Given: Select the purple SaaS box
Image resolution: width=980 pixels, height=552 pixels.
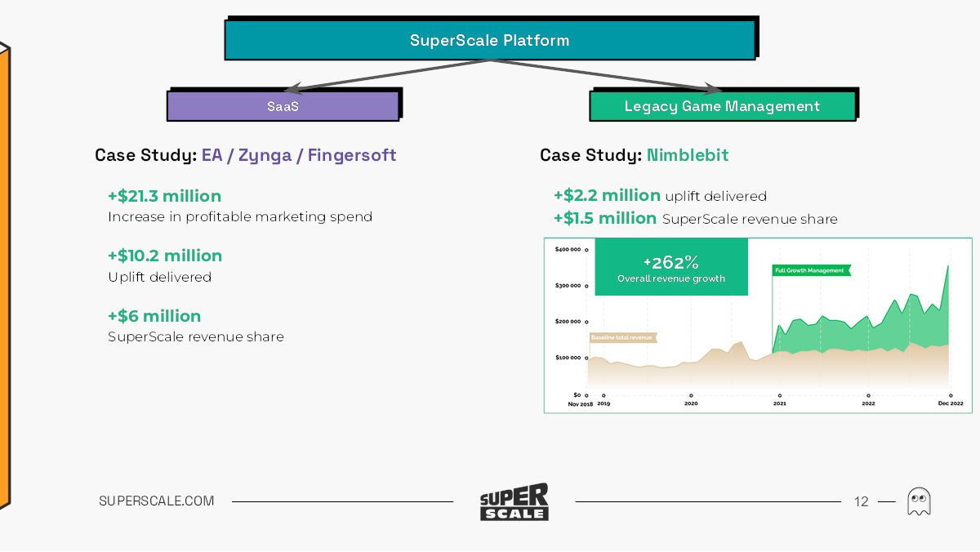Looking at the screenshot, I should coord(283,106).
